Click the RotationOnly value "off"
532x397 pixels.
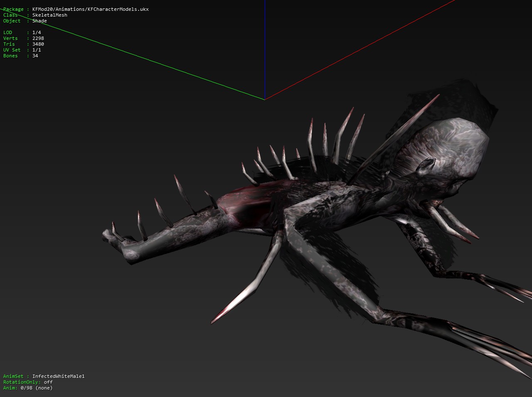[48, 382]
